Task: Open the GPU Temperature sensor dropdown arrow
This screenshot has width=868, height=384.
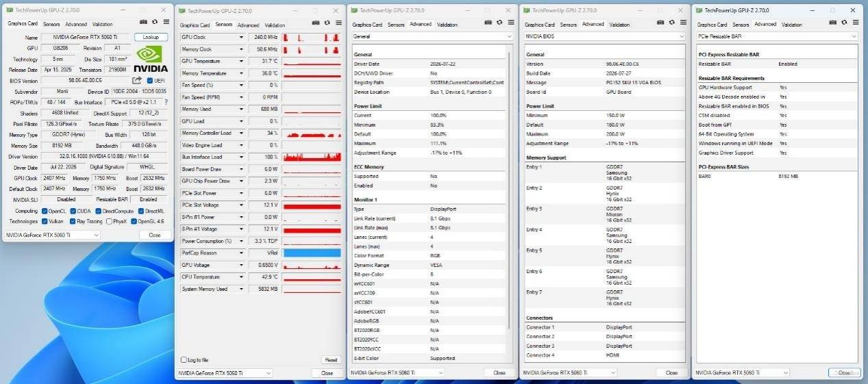Action: coord(241,61)
